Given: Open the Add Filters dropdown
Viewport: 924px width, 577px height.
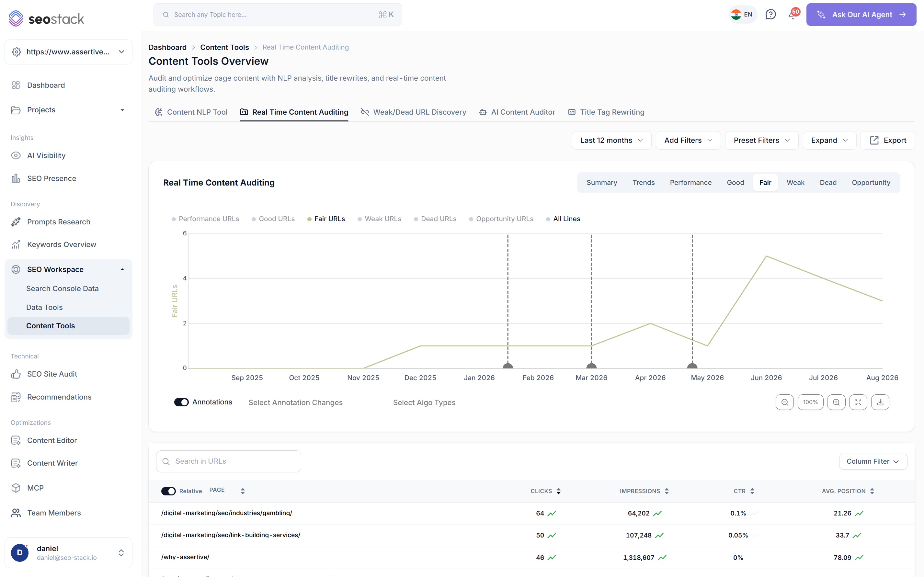Looking at the screenshot, I should point(688,141).
